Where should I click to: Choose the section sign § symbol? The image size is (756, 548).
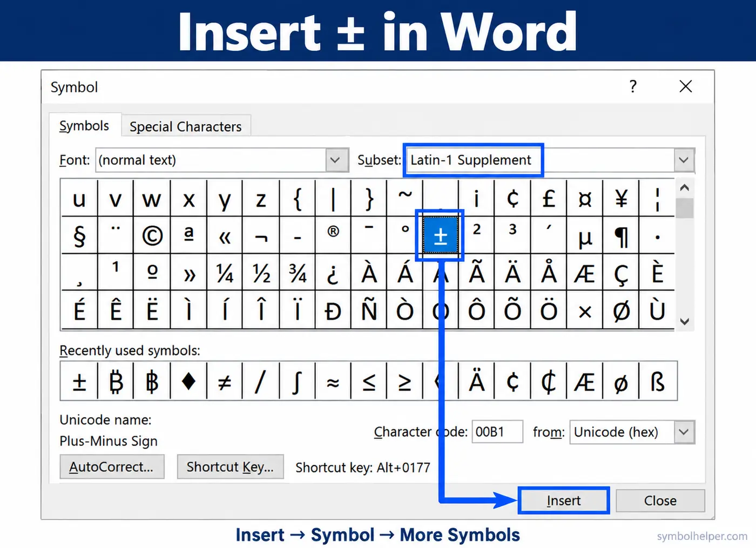point(79,236)
